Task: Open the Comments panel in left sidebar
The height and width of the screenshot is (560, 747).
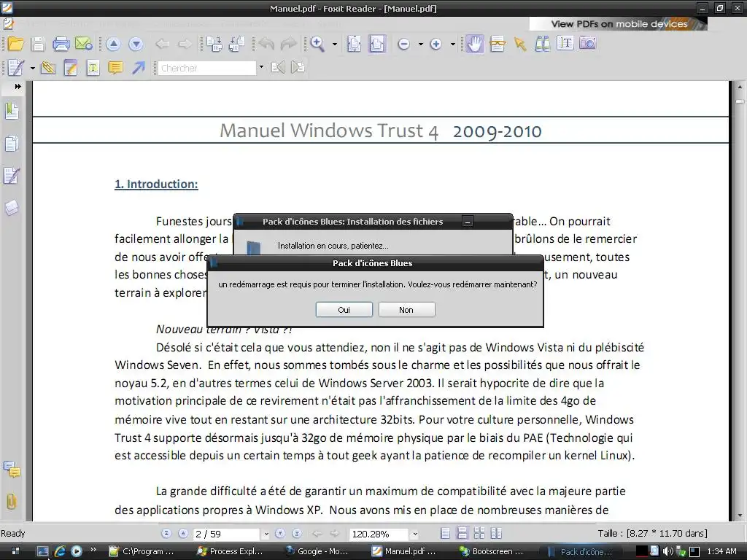Action: [x=12, y=470]
